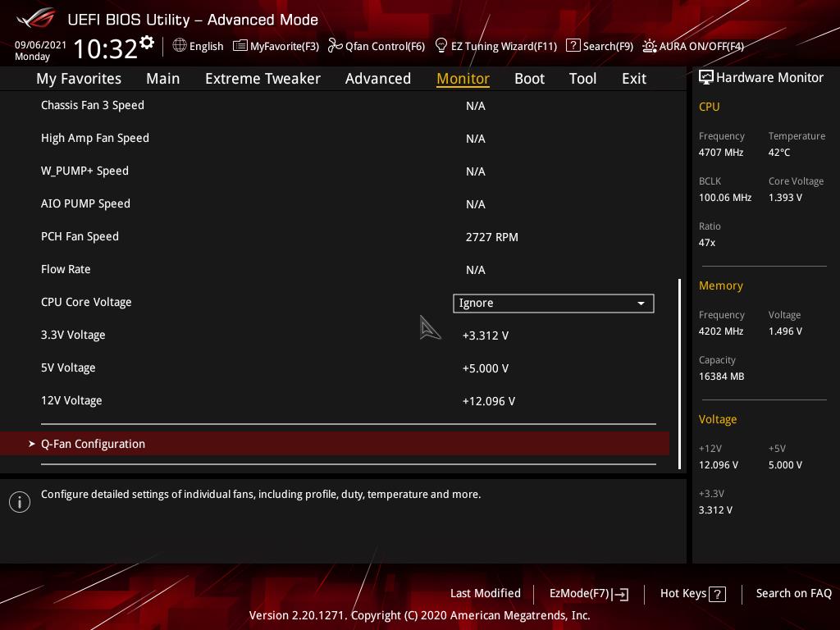Open the Exit tab

click(634, 78)
